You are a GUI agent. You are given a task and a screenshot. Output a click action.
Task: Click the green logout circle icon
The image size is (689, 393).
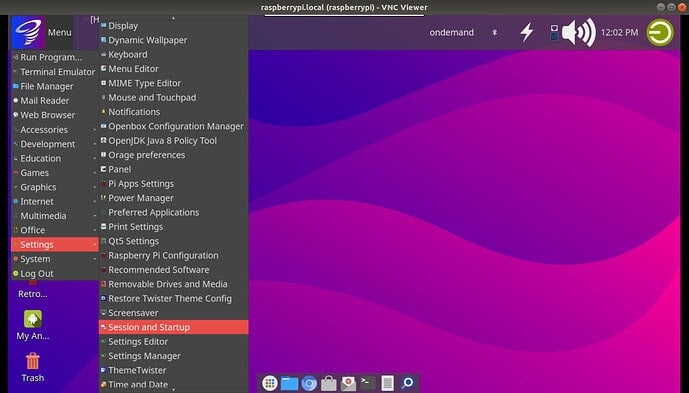pyautogui.click(x=660, y=32)
